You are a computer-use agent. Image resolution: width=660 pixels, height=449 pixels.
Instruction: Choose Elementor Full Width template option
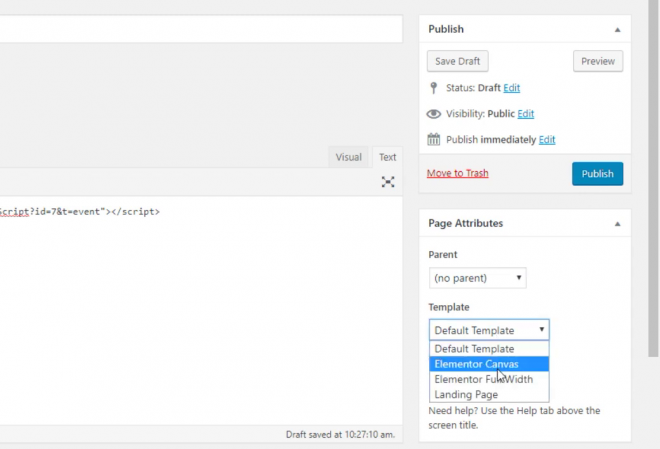[x=489, y=379]
